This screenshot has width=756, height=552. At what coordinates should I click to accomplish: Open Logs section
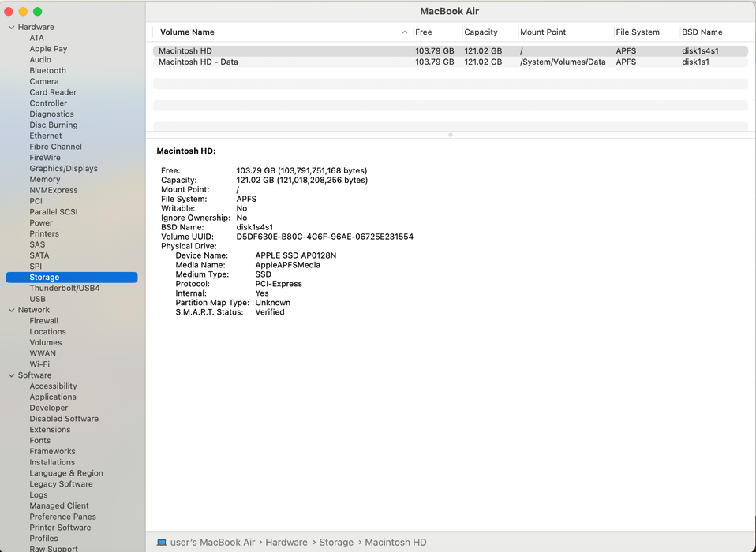pos(39,494)
